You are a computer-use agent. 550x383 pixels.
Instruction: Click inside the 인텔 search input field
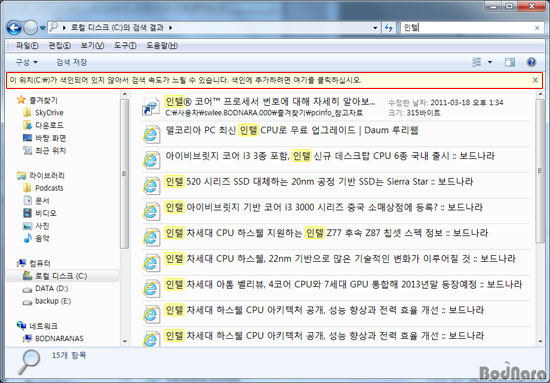click(x=467, y=28)
